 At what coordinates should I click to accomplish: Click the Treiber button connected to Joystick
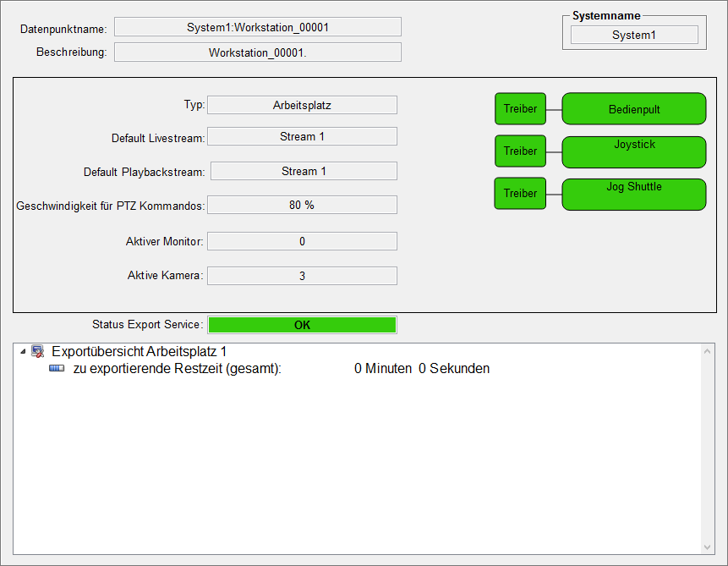521,151
